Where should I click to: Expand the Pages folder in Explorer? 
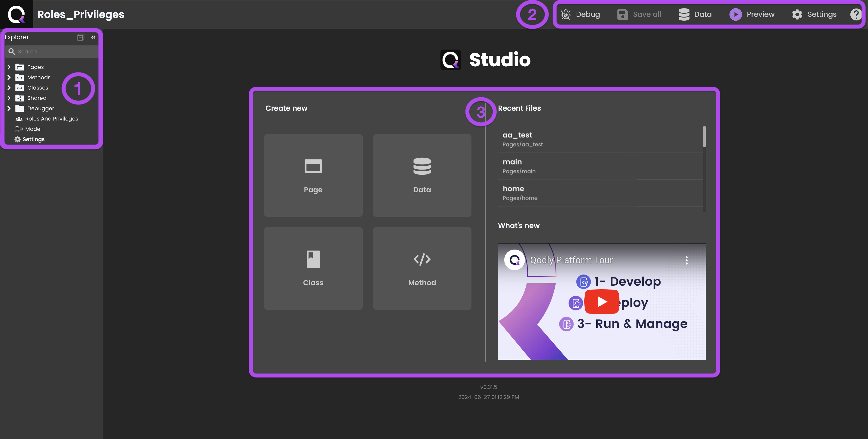click(x=9, y=67)
